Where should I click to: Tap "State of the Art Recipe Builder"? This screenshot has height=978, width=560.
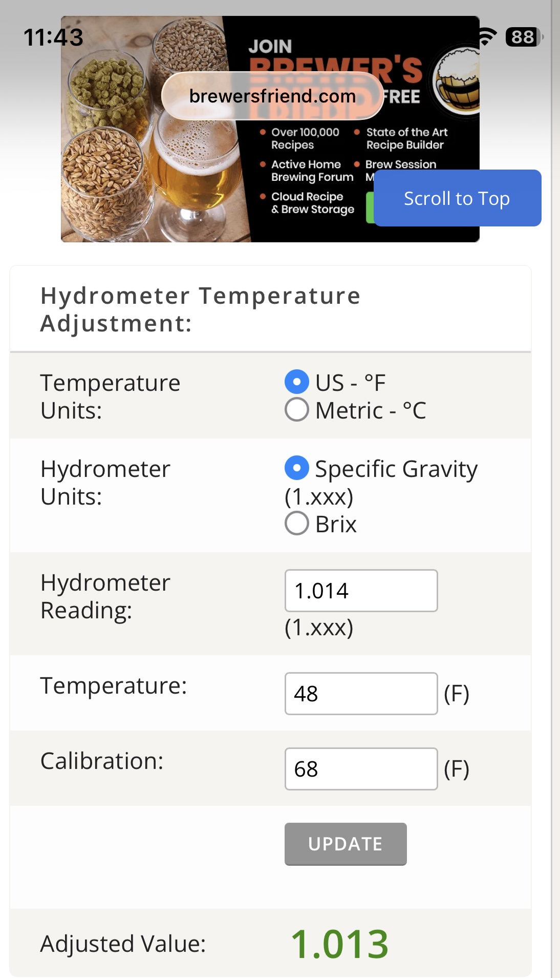click(x=406, y=138)
